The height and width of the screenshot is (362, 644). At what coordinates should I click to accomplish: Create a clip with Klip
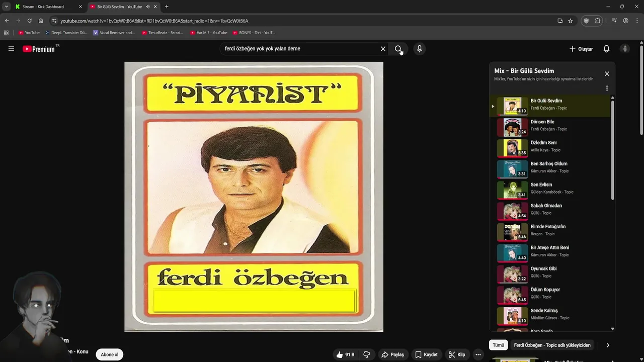[457, 354]
